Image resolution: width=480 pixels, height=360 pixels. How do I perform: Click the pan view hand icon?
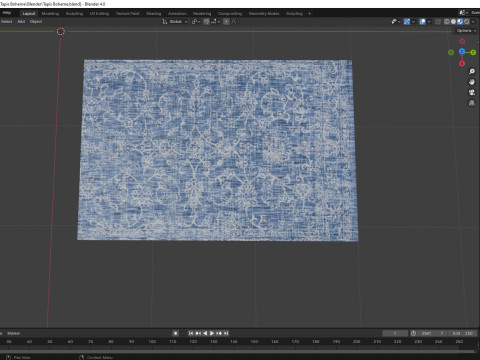point(472,82)
